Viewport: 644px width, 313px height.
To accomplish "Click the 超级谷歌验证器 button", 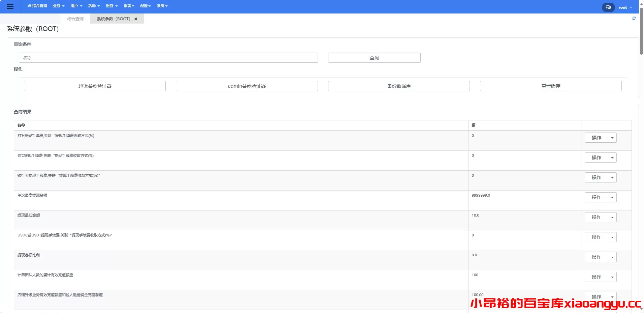I will [x=95, y=86].
